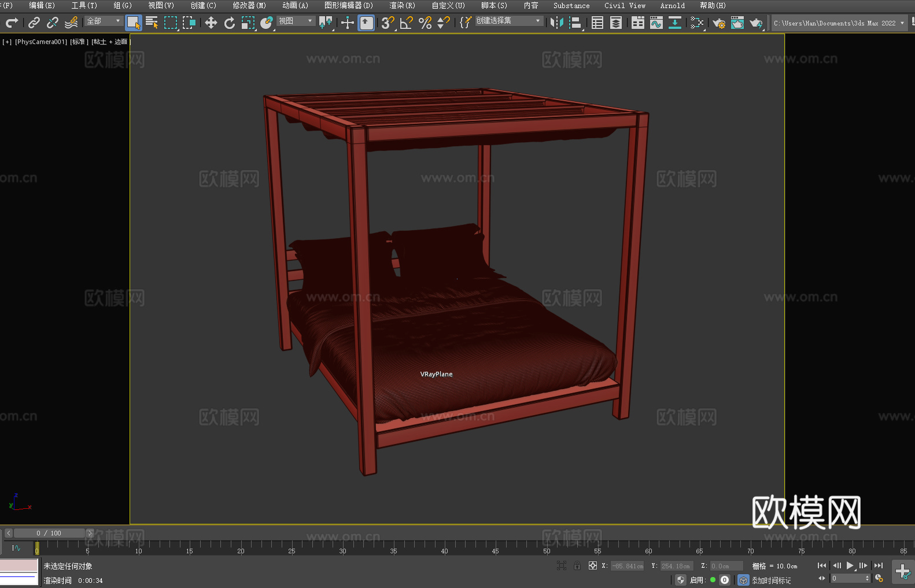Click the X coordinate input field
Viewport: 915px width, 588px height.
click(x=628, y=566)
